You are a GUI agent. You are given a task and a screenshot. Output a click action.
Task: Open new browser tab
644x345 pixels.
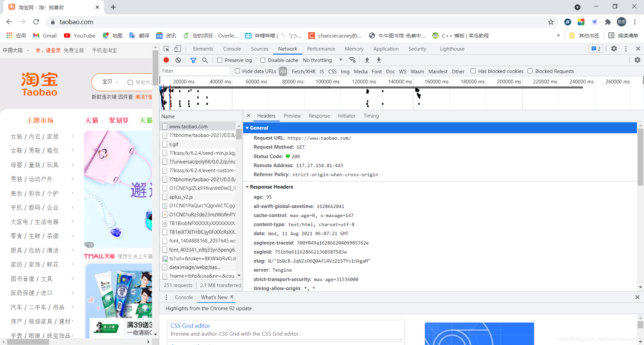point(113,7)
